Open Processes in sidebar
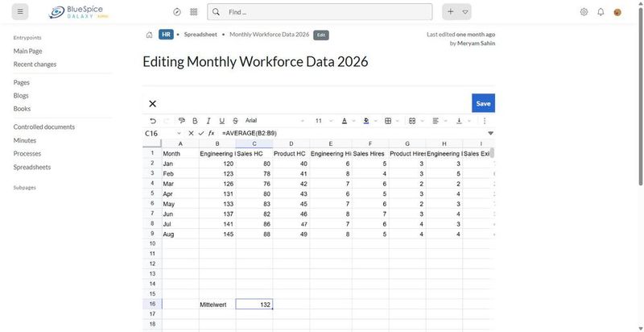 27,153
